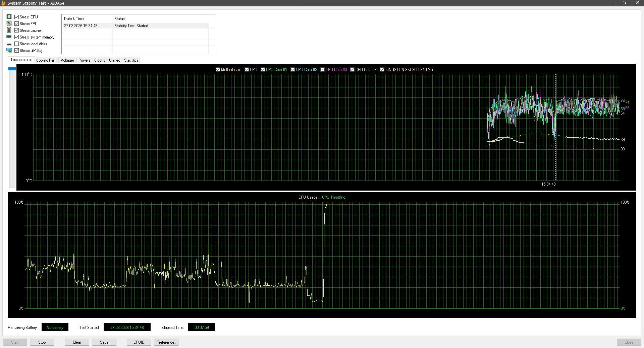The height and width of the screenshot is (348, 644).
Task: Uncheck the Stress GPU(s) option
Action: pos(17,51)
